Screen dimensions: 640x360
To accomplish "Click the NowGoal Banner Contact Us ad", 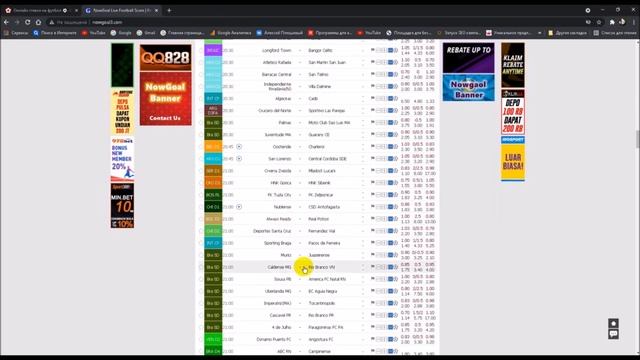I will pos(165,99).
